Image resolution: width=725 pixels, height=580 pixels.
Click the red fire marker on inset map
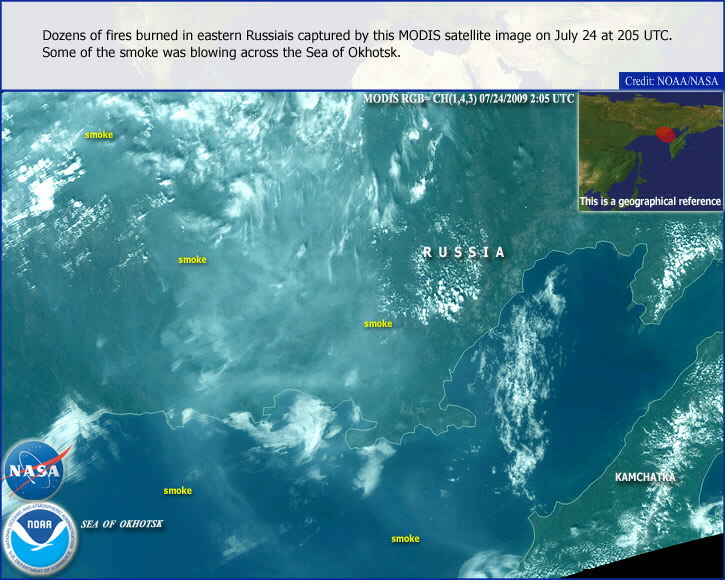pyautogui.click(x=667, y=132)
